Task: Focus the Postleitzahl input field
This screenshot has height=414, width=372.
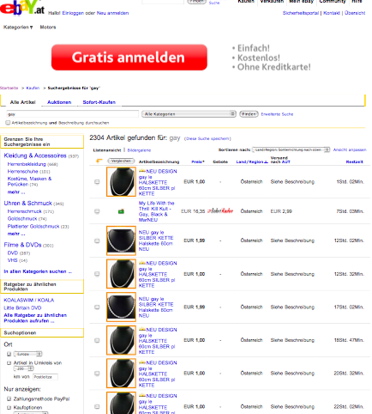Action: point(45,377)
